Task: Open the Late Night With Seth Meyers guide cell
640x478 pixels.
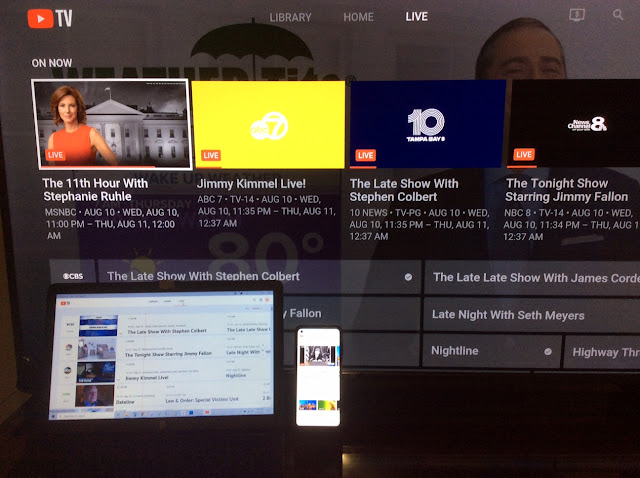Action: (532, 315)
